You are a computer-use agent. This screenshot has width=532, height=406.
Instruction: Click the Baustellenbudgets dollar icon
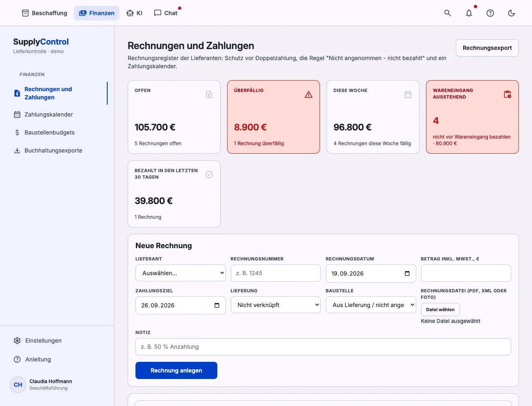(17, 132)
